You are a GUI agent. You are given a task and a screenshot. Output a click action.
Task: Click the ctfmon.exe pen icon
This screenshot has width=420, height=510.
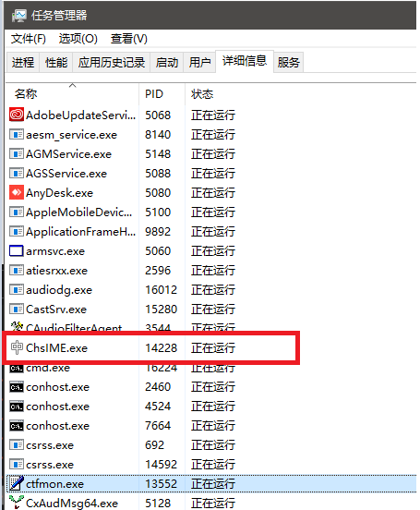(17, 483)
